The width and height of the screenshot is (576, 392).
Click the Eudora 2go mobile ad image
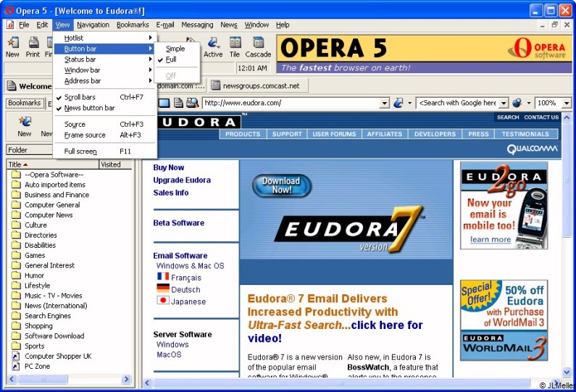click(504, 206)
